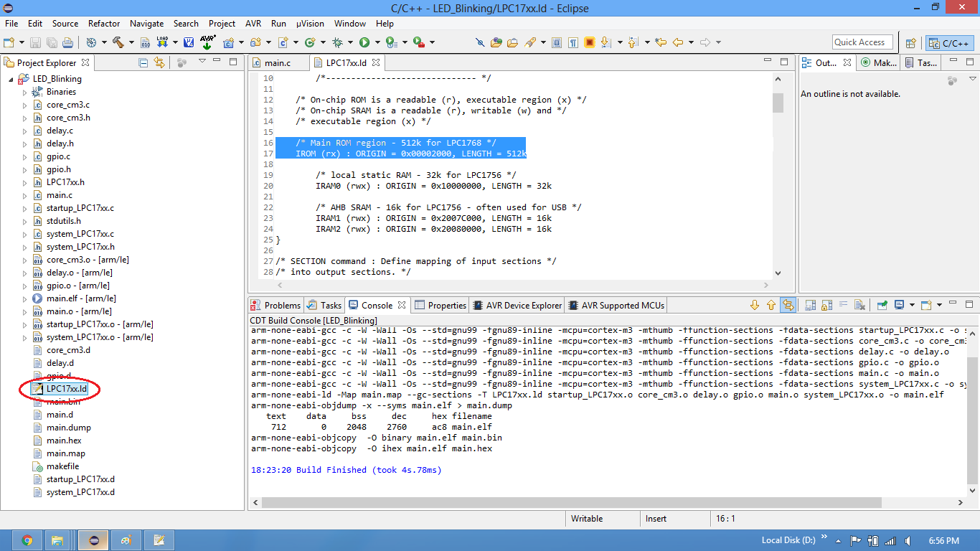
Task: Click the Open Perspective icon
Action: 910,43
